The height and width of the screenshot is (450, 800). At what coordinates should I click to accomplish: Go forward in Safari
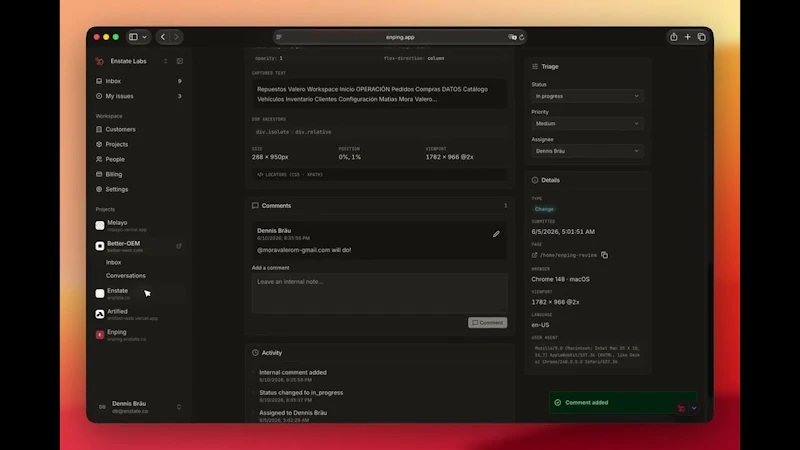(x=176, y=37)
